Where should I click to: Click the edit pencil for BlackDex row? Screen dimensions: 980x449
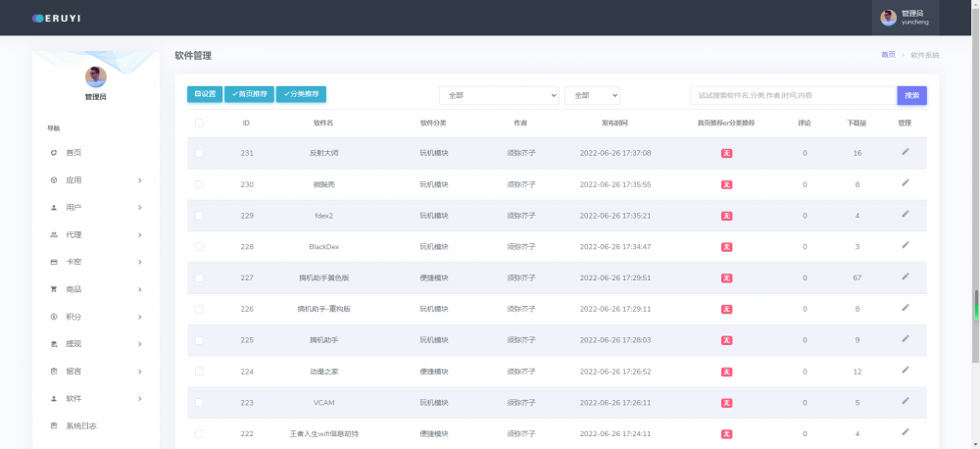(x=905, y=245)
